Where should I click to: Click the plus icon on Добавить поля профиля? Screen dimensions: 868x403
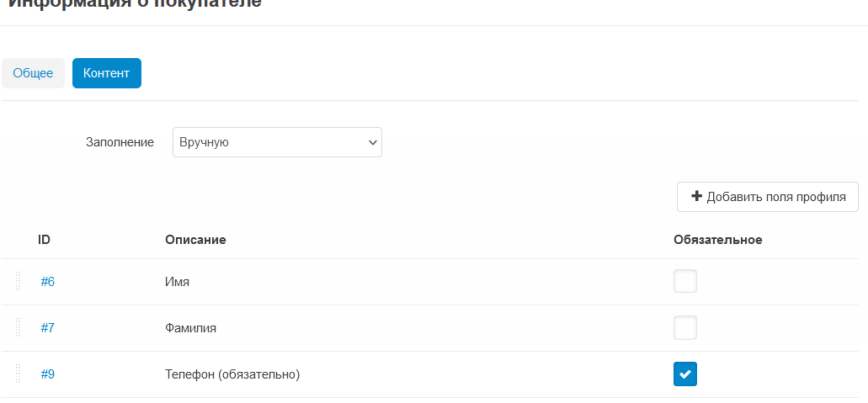[697, 196]
